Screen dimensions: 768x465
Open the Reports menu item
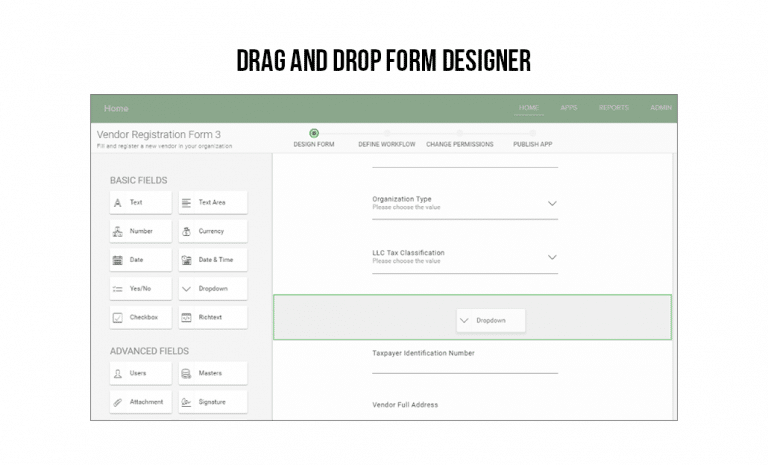pyautogui.click(x=613, y=108)
